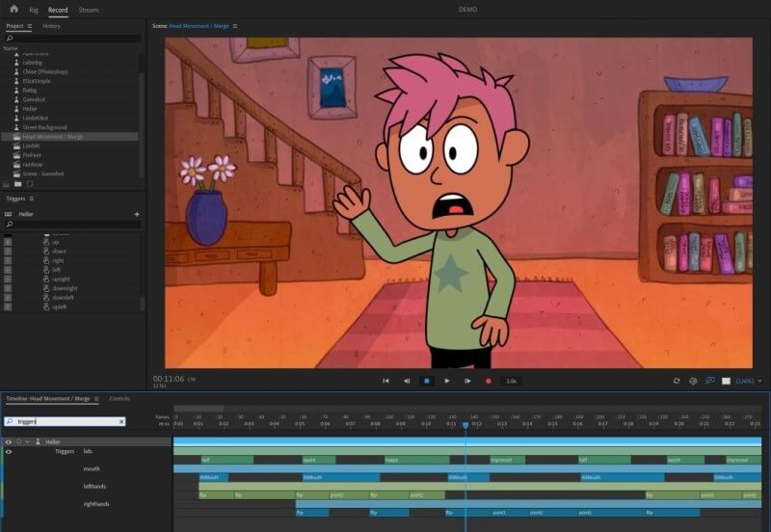771x532 pixels.
Task: Switch to Rig mode
Action: coord(34,10)
